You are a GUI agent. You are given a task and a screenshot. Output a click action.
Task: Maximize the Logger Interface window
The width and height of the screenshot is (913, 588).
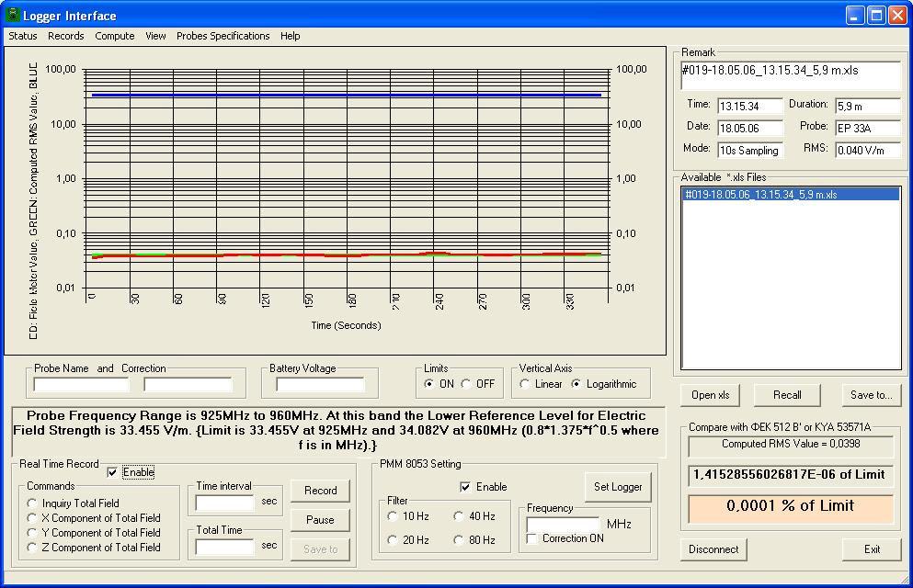[876, 15]
